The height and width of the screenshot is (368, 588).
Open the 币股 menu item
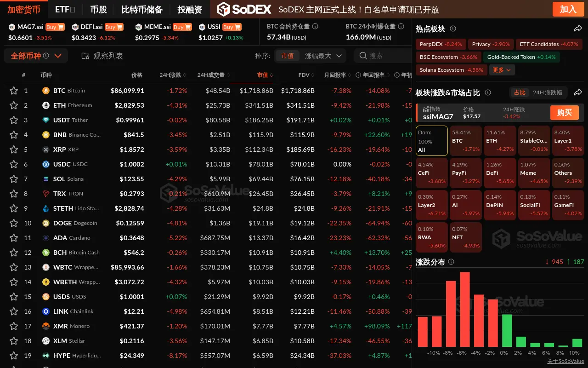[x=99, y=9]
